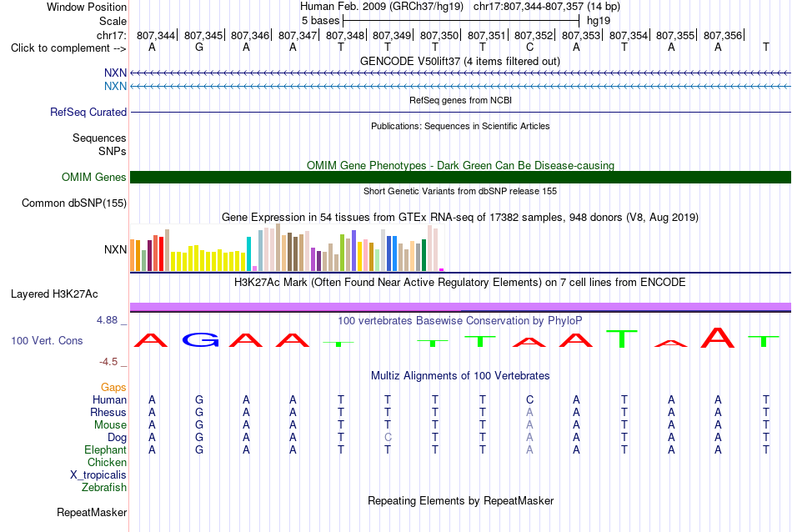Image resolution: width=792 pixels, height=532 pixels.
Task: Click the 'hg19' assembly label beside the scale bar
Action: [x=599, y=21]
